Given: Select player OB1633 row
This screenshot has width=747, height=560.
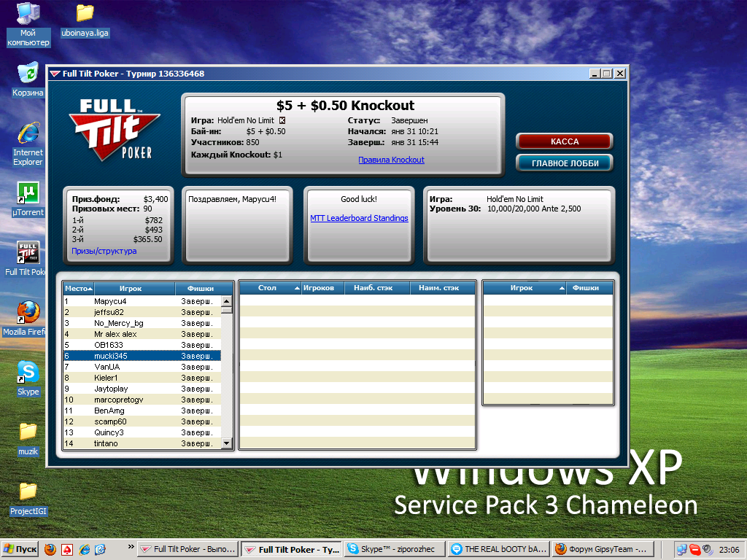Looking at the screenshot, I should [x=142, y=345].
